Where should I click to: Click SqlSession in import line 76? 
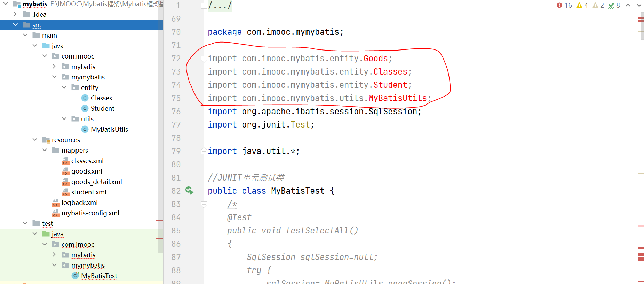pos(393,112)
